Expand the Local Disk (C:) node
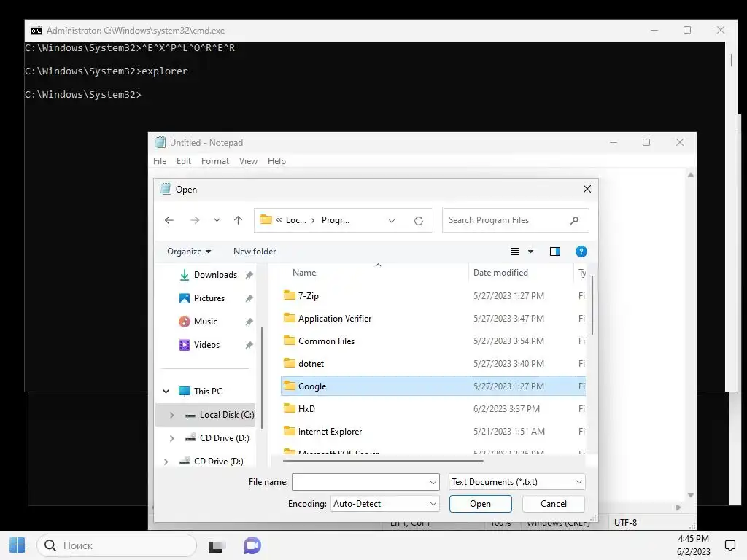Viewport: 747px width, 560px height. 172,415
